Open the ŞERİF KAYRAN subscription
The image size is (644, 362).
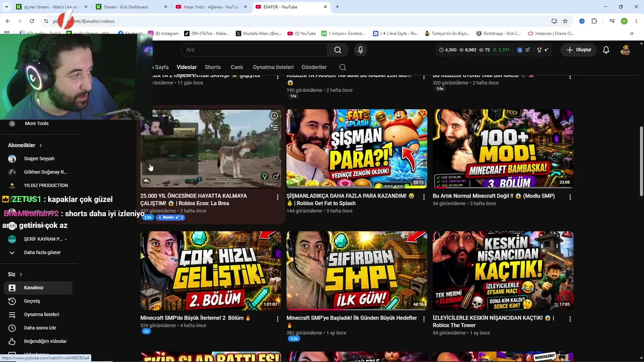click(38, 239)
